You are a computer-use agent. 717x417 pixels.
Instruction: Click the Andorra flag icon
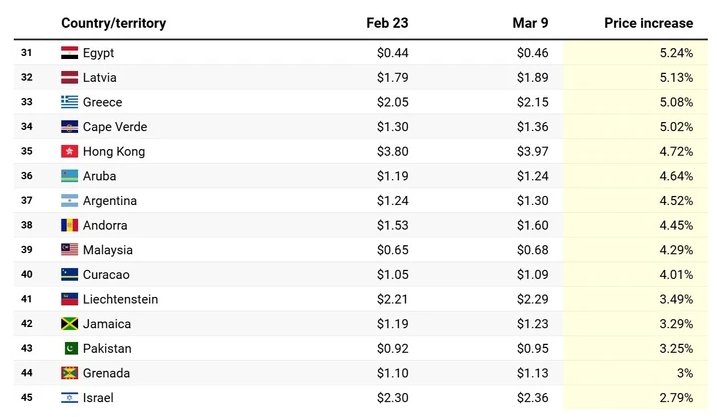point(70,225)
